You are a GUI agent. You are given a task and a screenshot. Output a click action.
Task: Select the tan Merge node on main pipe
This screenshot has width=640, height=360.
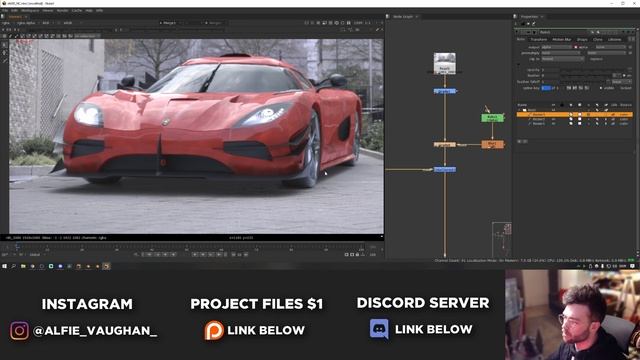click(444, 144)
